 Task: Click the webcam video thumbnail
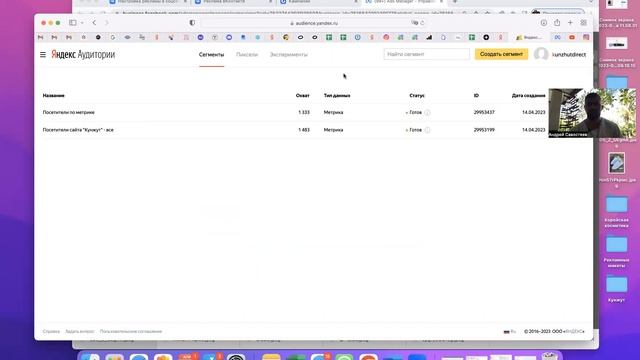coord(592,113)
